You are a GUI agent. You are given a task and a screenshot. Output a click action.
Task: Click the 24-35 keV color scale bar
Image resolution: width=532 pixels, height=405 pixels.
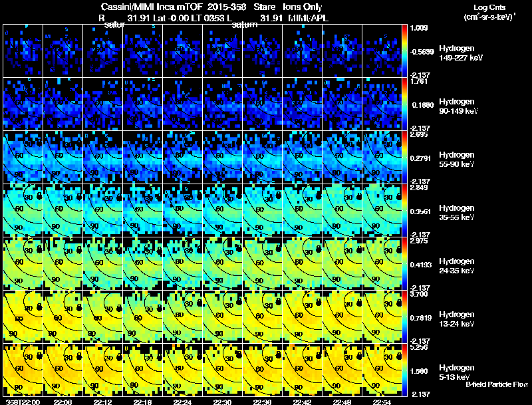coord(404,264)
